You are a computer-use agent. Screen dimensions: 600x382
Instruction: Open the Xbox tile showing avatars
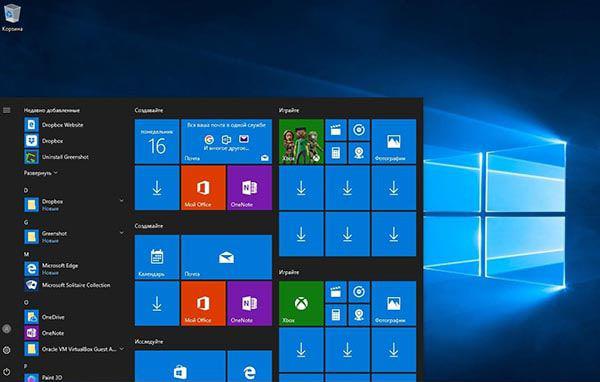tap(301, 141)
